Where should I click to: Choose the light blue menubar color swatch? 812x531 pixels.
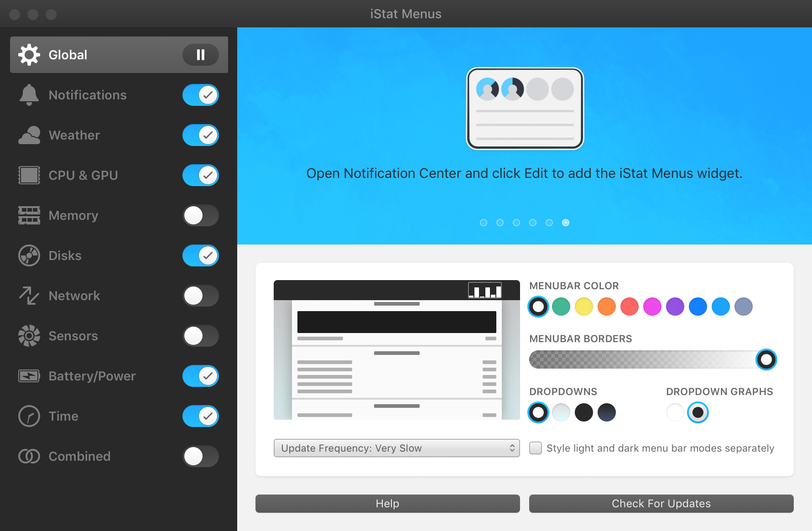pos(721,307)
